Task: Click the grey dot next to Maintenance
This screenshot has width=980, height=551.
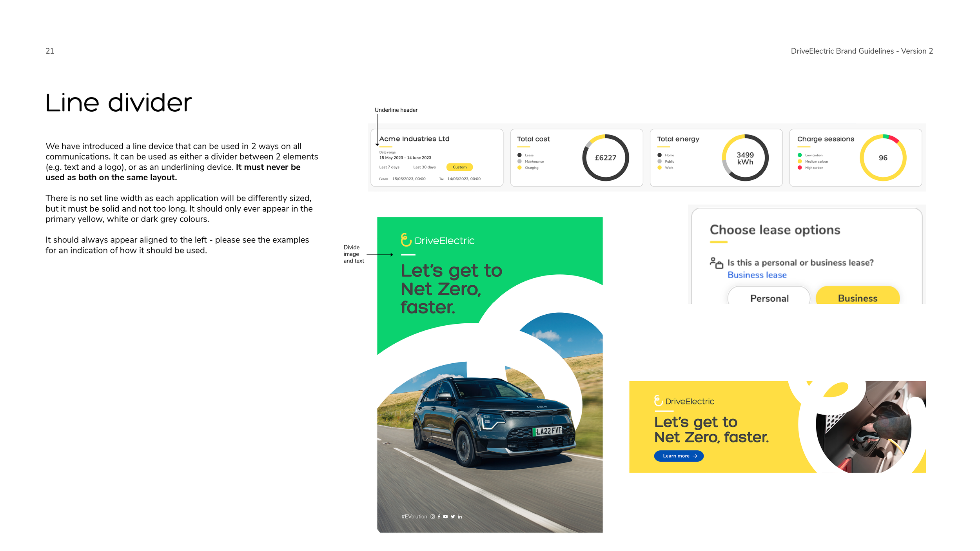Action: (519, 161)
